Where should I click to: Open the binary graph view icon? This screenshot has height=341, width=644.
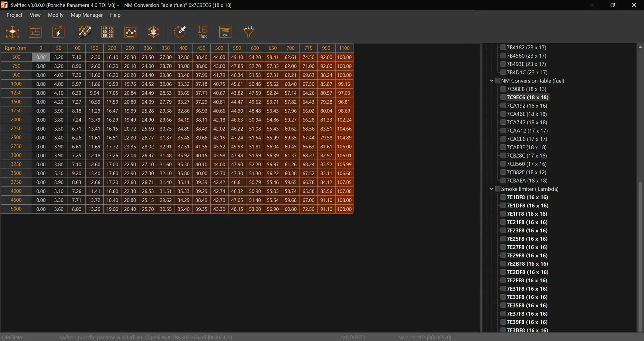(x=85, y=32)
